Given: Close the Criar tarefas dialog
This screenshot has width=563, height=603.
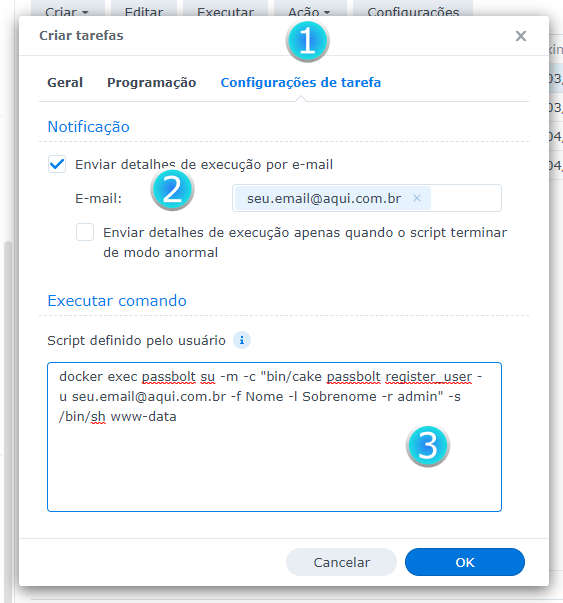Looking at the screenshot, I should click(521, 36).
